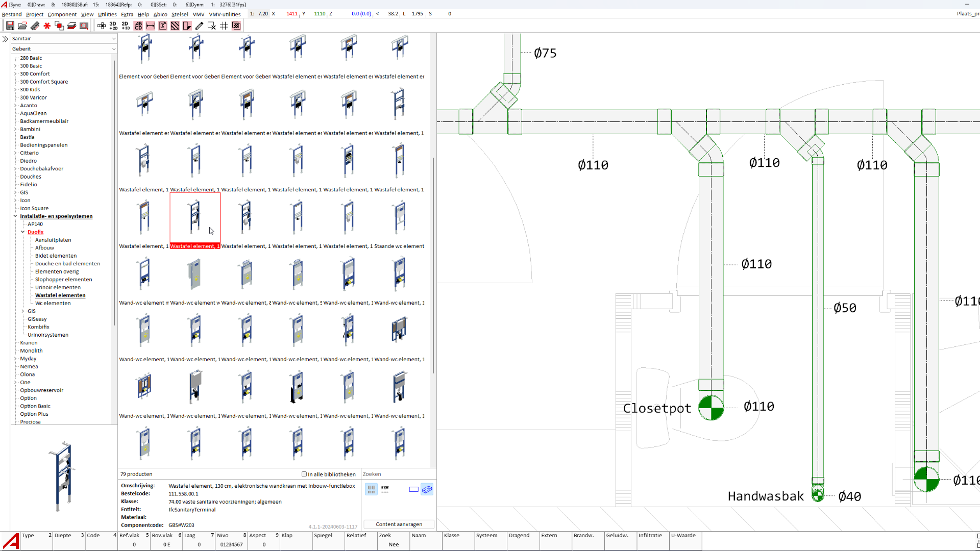Enable 'In alle bibliotheken' checkbox
This screenshot has width=980, height=551.
click(304, 474)
